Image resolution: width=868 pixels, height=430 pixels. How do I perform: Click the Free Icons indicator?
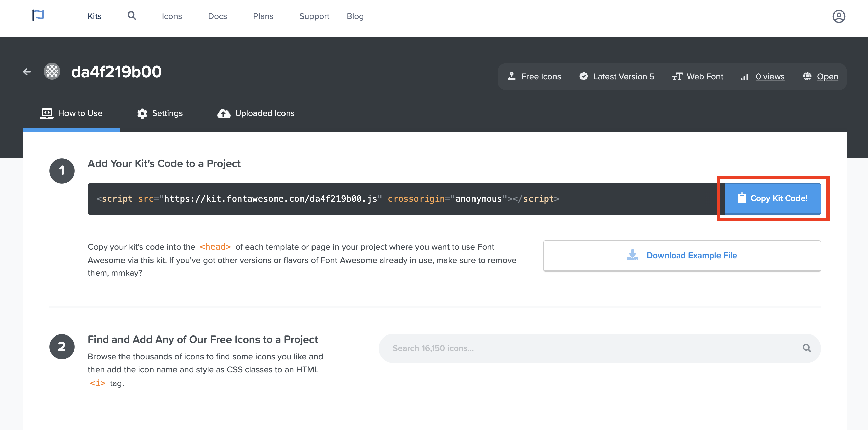click(535, 77)
